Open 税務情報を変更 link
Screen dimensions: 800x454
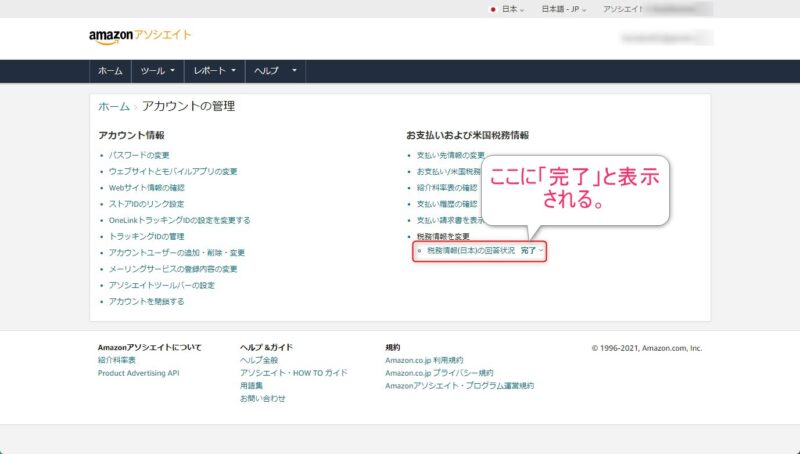click(443, 237)
